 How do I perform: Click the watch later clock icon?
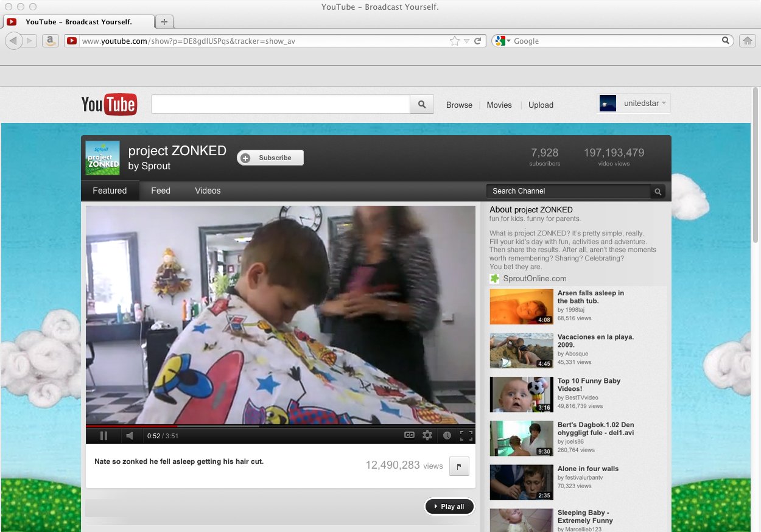click(447, 435)
